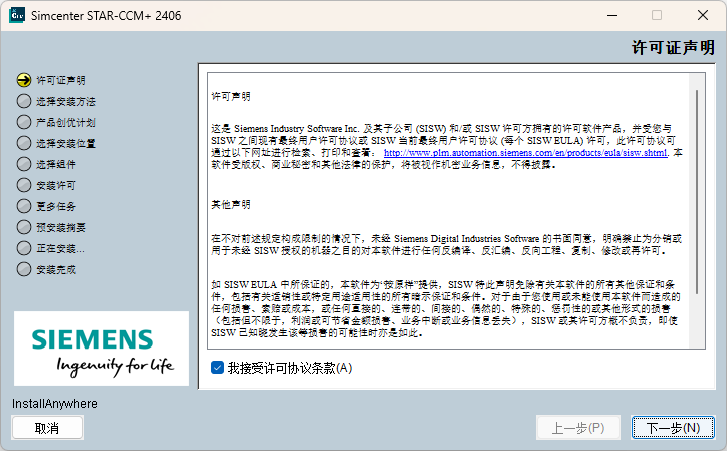Click the 许可声明 heading in license text

pyautogui.click(x=231, y=96)
